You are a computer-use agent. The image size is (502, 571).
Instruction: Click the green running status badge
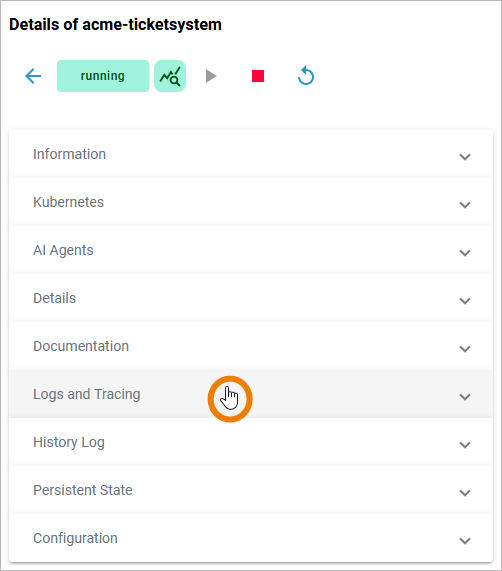tap(103, 76)
